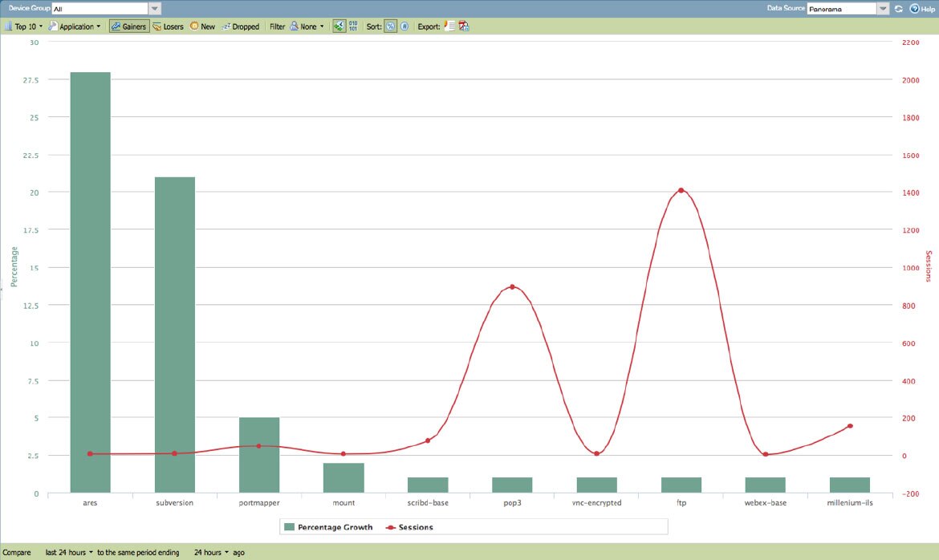This screenshot has width=939, height=560.
Task: Show Dropped applications report
Action: tap(240, 26)
